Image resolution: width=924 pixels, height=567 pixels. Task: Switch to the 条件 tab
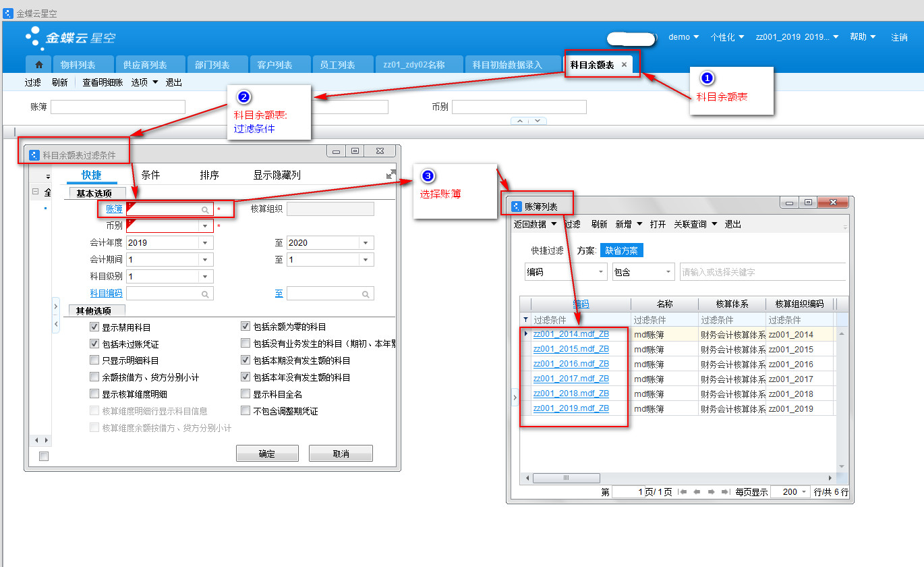(150, 175)
